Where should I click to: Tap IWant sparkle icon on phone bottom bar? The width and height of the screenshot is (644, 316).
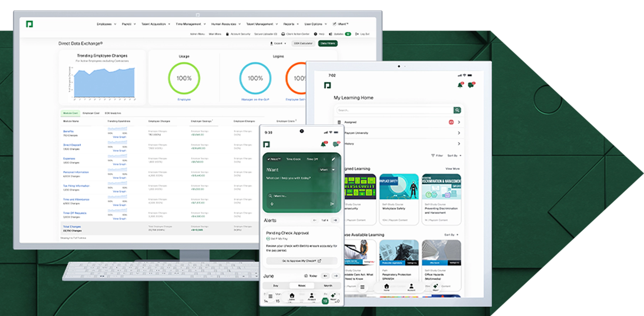333,296
